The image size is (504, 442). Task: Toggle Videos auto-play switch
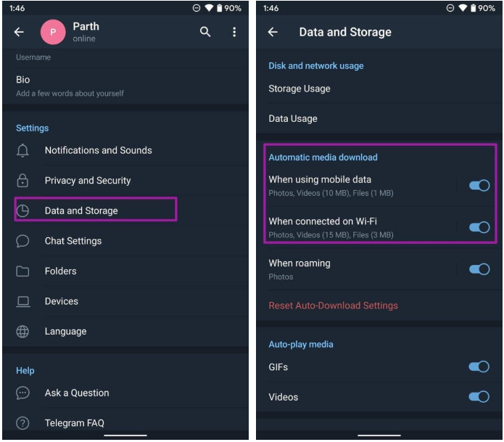coord(479,396)
